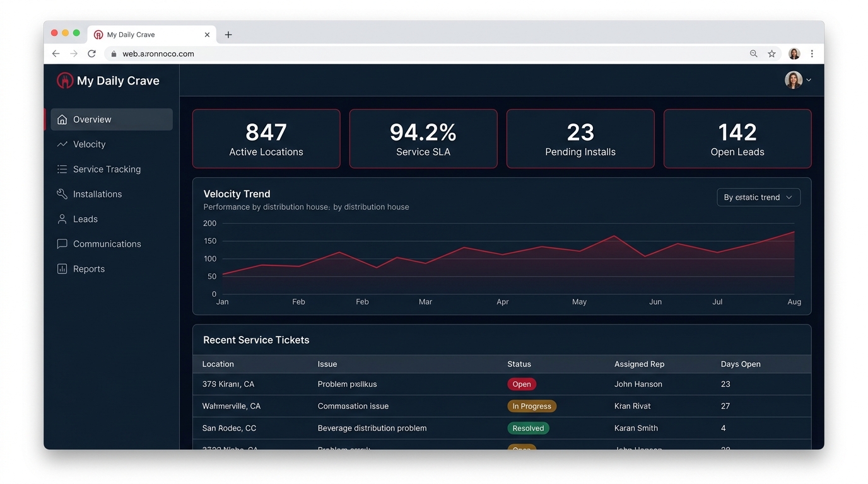This screenshot has height=484, width=868.
Task: Click the Reports chart icon
Action: point(62,269)
